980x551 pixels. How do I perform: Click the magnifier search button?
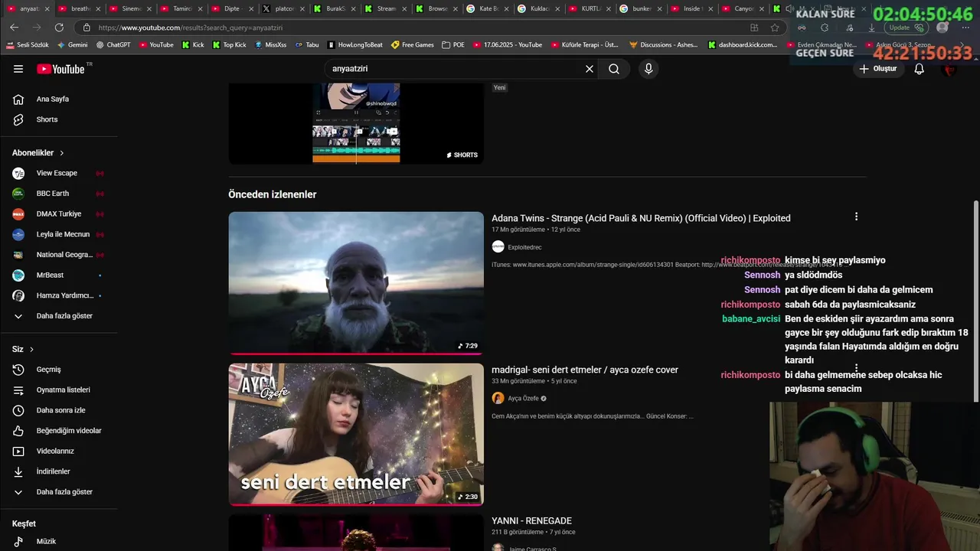point(614,69)
